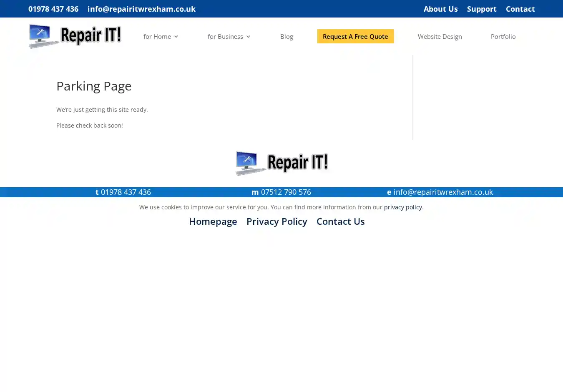
Task: Go to the Blog page
Action: coord(287,37)
